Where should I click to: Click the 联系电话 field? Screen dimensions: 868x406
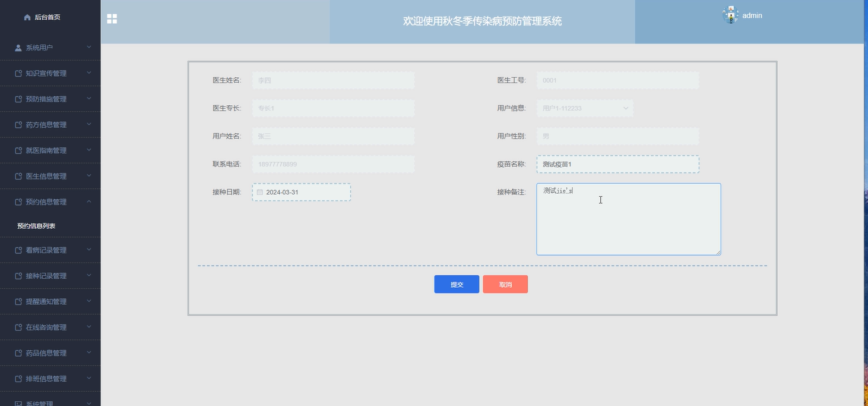(x=334, y=164)
